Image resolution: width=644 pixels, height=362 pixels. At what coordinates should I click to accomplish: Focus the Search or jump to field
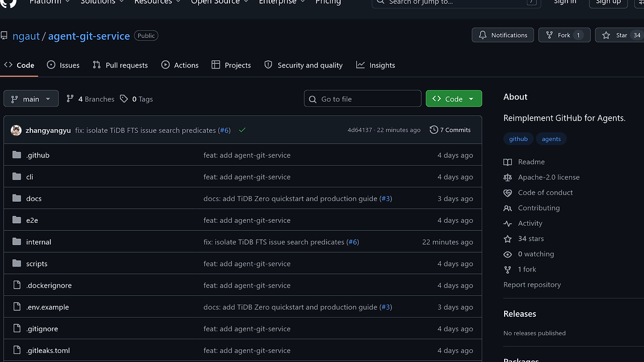pyautogui.click(x=456, y=2)
